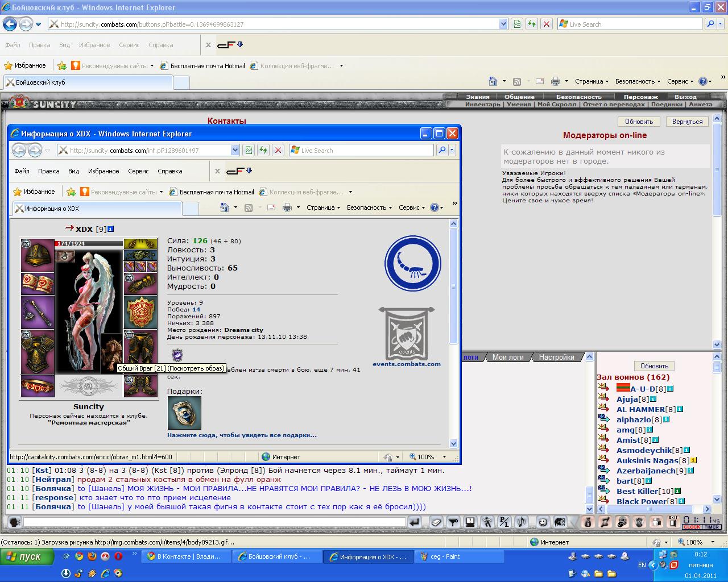Expand Страница dropdown in the main window toolbar

click(591, 81)
